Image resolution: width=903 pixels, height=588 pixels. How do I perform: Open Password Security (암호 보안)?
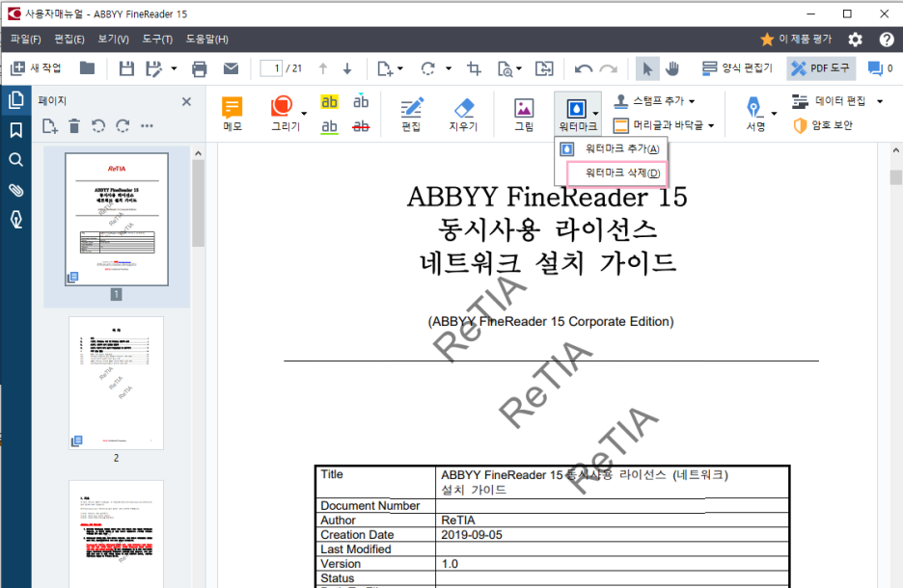[822, 125]
